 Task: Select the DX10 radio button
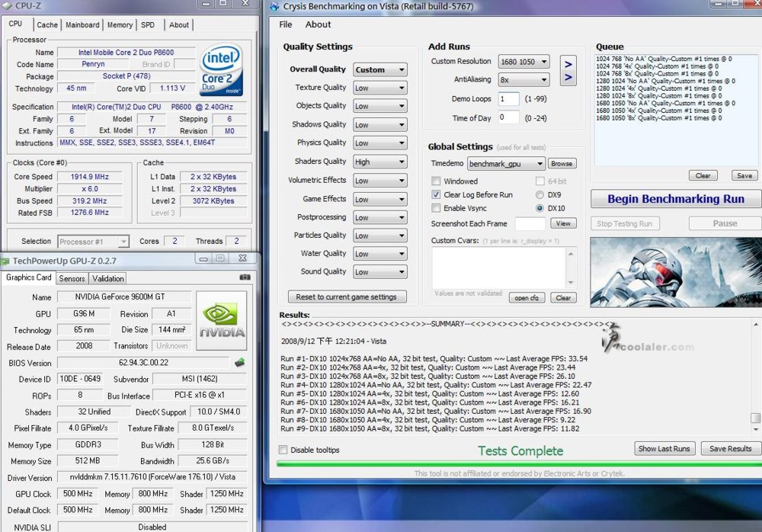(539, 208)
